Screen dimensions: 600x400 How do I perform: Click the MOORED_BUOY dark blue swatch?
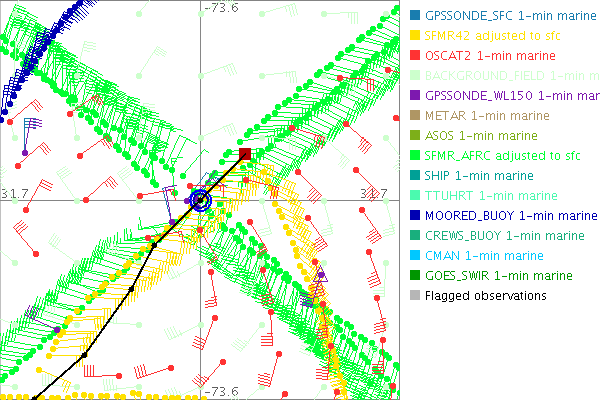pyautogui.click(x=414, y=216)
